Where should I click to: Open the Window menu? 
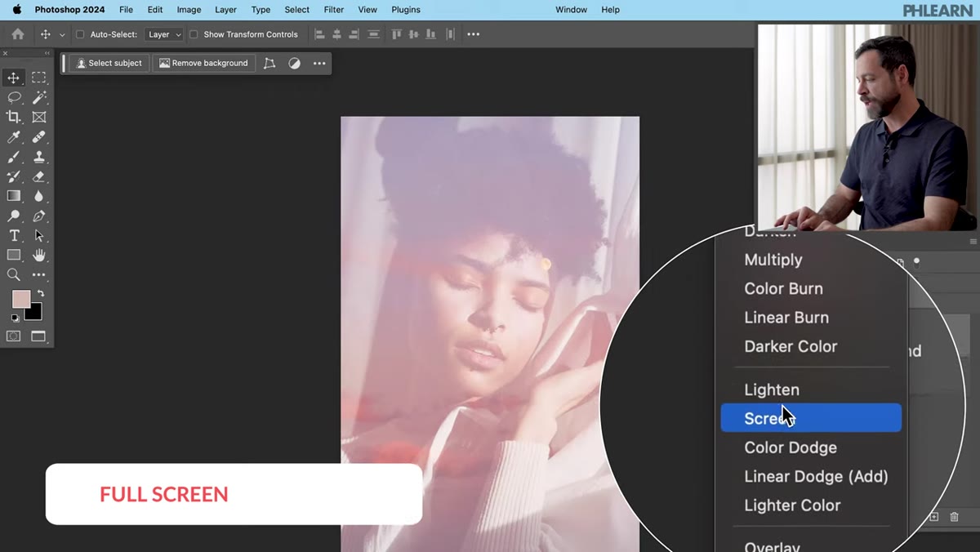(571, 10)
